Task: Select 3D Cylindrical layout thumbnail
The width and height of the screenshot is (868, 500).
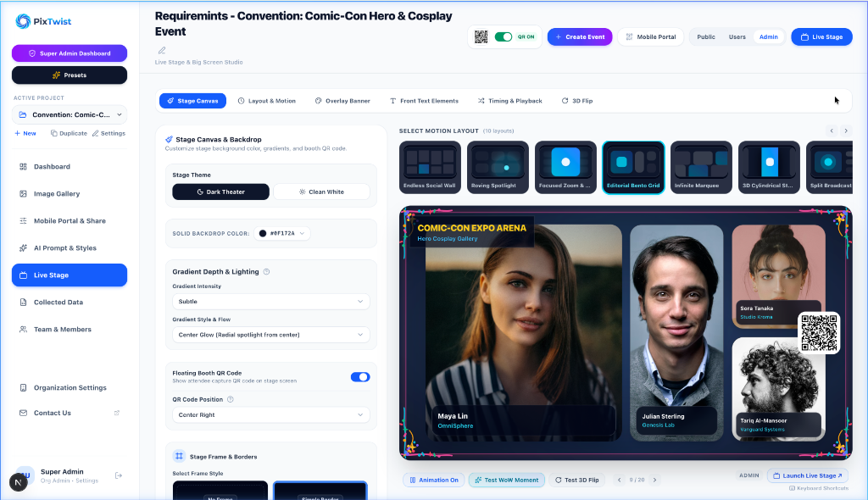Action: point(769,167)
